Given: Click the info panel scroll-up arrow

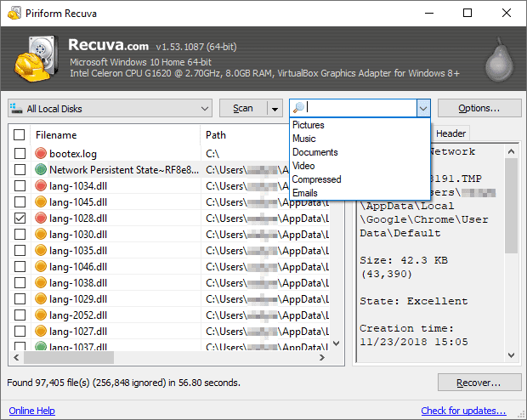Looking at the screenshot, I should point(511,151).
